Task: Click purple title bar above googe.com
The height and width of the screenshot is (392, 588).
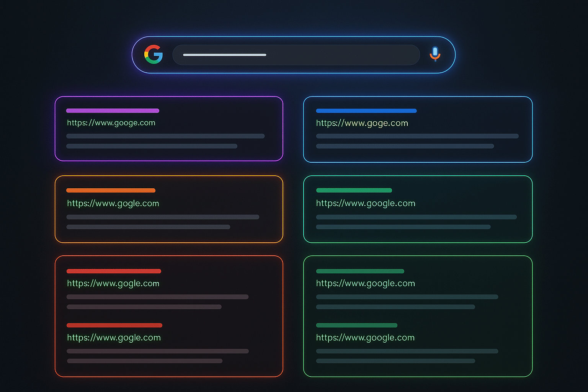Action: (x=113, y=111)
